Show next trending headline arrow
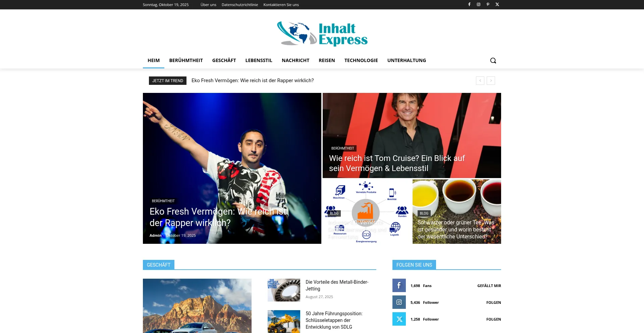644x333 pixels. click(x=491, y=80)
